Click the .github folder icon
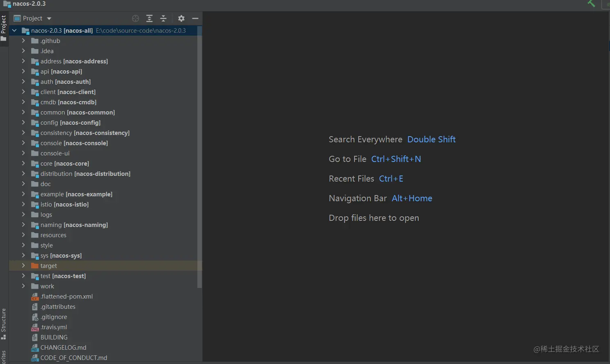Viewport: 610px width, 364px height. click(35, 41)
